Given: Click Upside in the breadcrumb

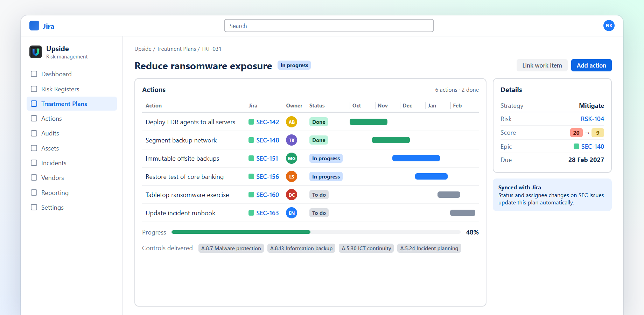Looking at the screenshot, I should click(143, 49).
